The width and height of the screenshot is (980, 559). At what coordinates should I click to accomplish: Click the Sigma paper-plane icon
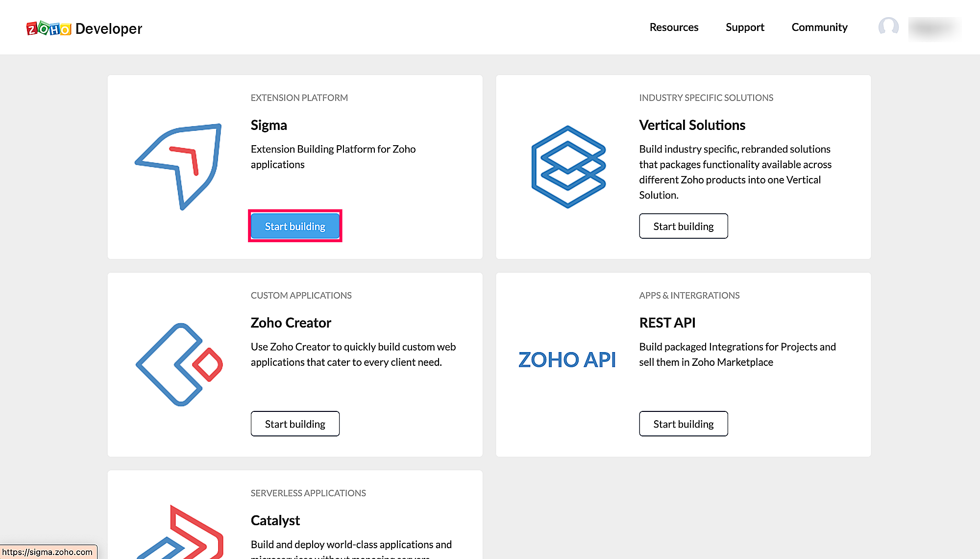pyautogui.click(x=179, y=167)
